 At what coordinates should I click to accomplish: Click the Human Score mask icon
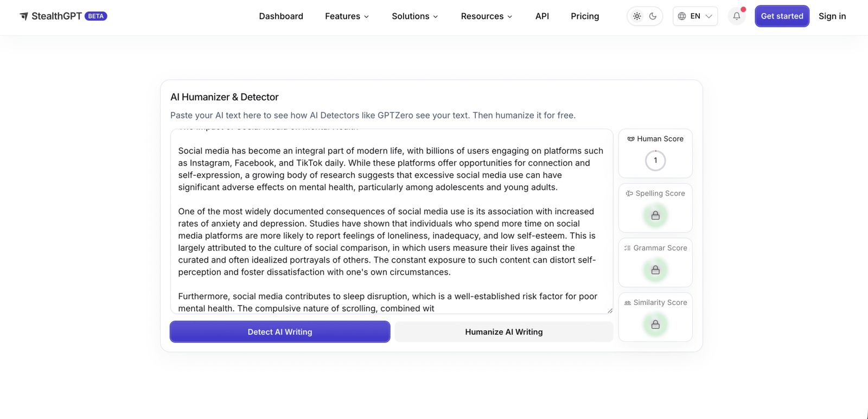tap(630, 139)
